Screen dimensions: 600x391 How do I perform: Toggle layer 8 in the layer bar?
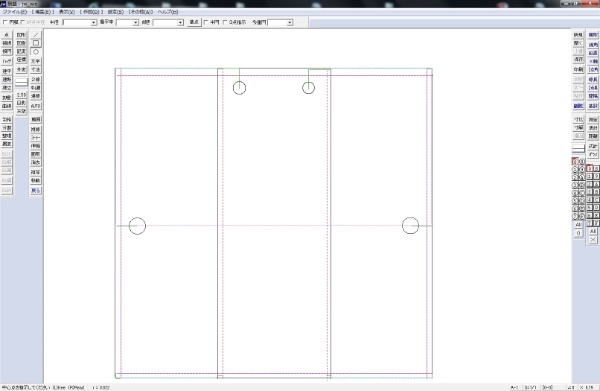[x=581, y=162]
